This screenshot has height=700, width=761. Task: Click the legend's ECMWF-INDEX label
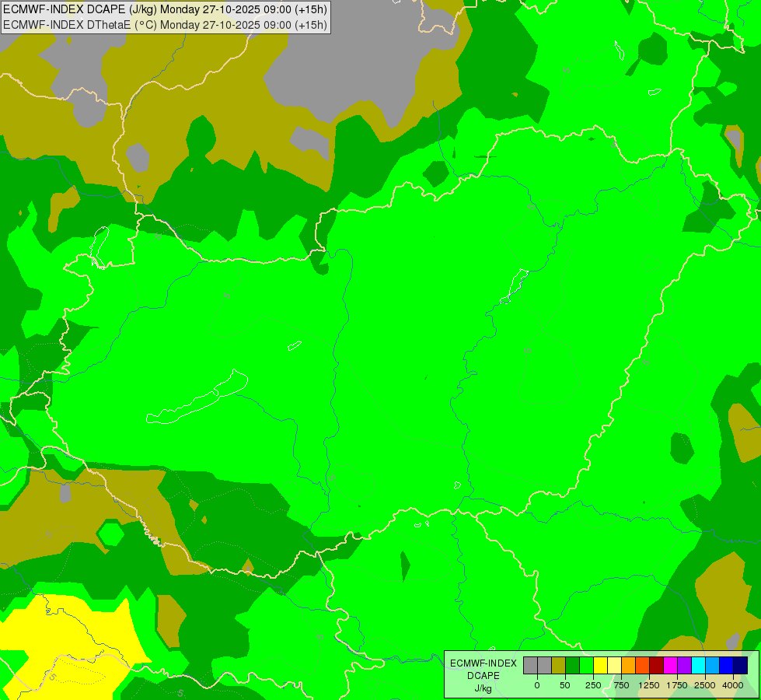(x=483, y=663)
